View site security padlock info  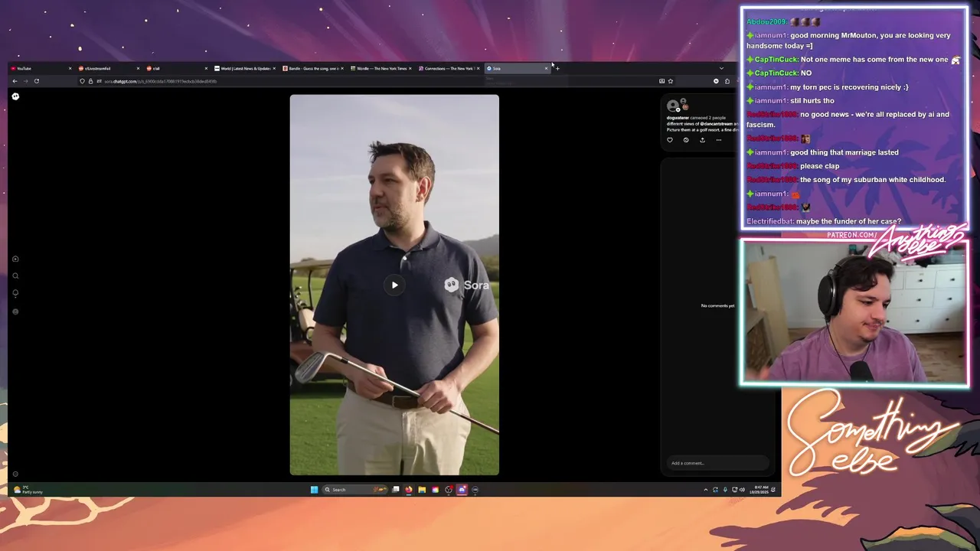point(90,81)
